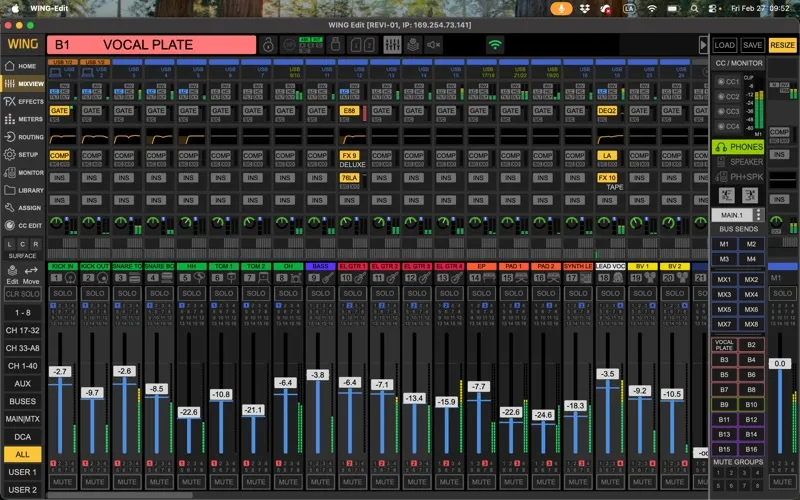Viewport: 800px width, 500px height.
Task: Click the lock icon in top toolbar
Action: pos(268,45)
